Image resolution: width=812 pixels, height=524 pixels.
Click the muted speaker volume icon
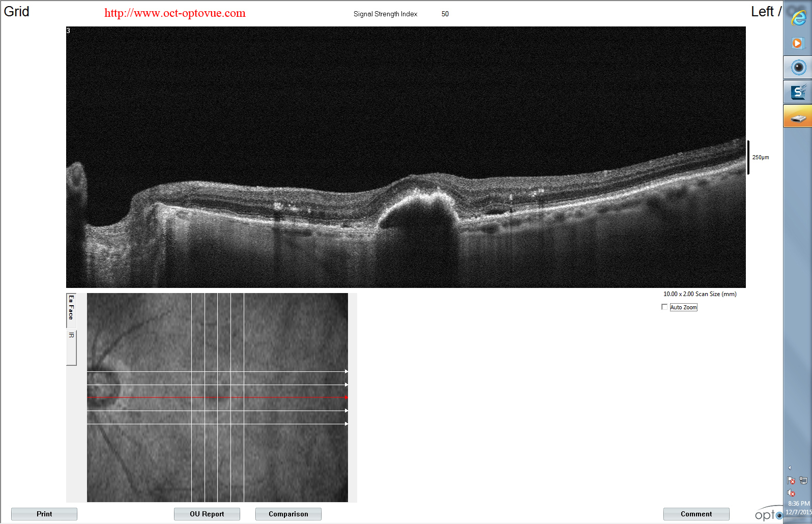click(791, 492)
